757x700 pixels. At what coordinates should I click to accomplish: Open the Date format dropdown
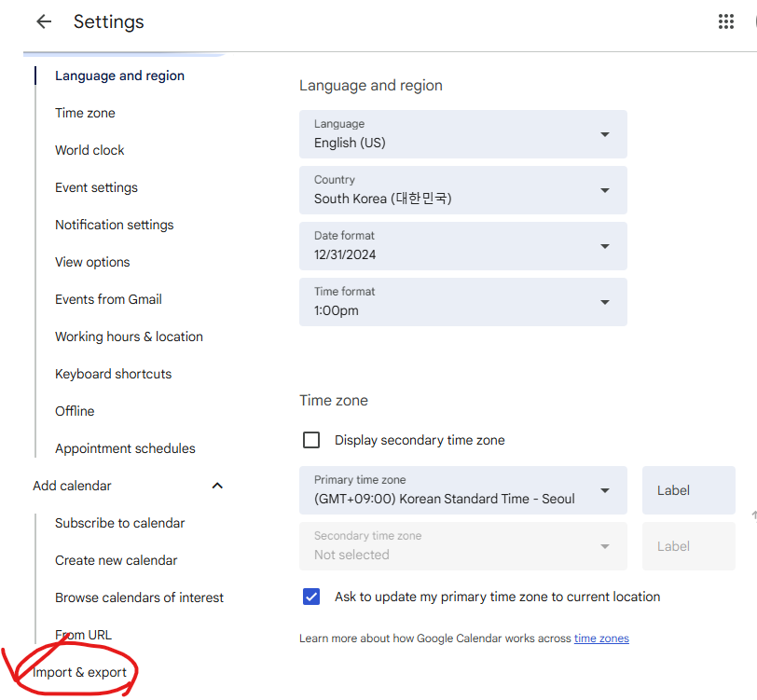[x=463, y=246]
